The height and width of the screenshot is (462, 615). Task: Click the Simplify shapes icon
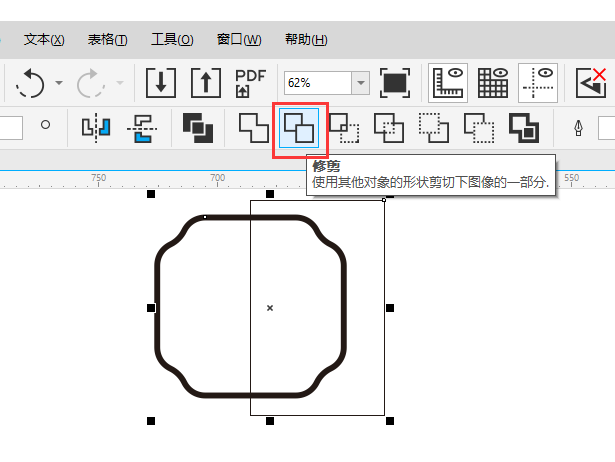pos(389,128)
